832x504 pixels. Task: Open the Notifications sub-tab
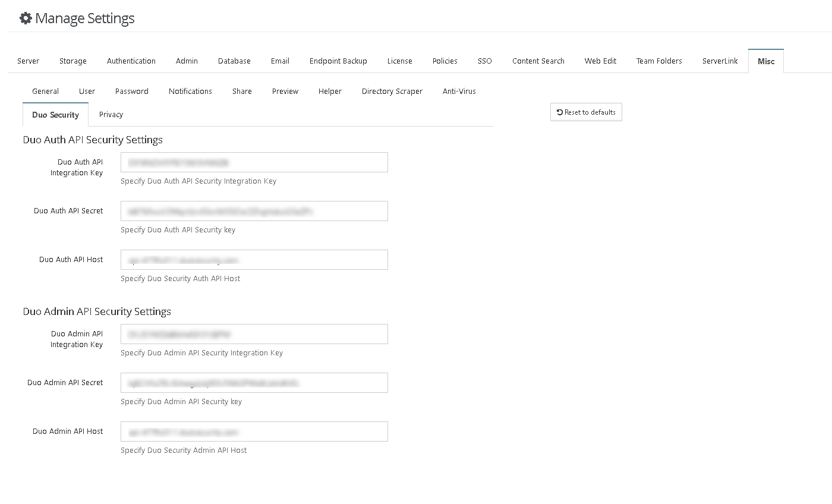(x=190, y=92)
